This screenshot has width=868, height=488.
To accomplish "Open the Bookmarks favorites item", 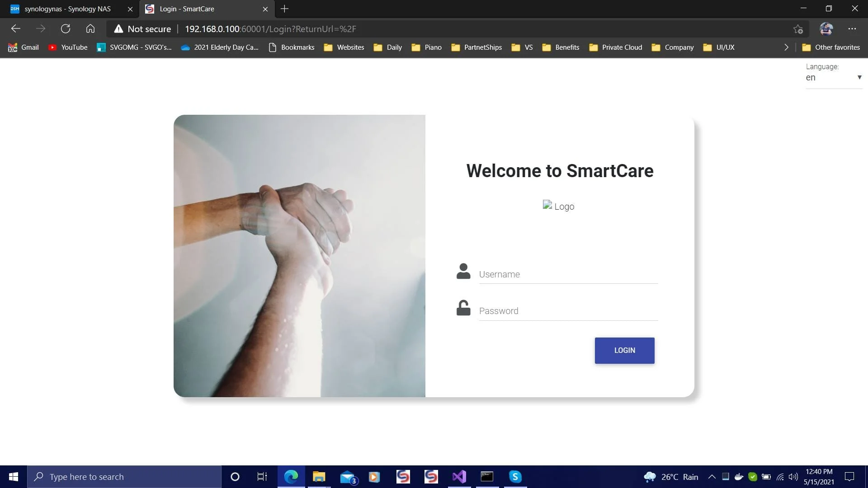I will point(292,47).
